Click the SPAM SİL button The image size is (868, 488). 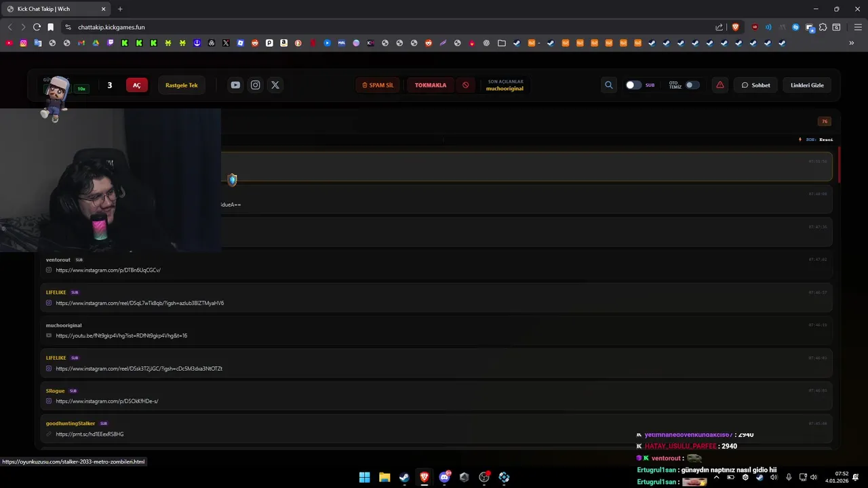coord(378,85)
